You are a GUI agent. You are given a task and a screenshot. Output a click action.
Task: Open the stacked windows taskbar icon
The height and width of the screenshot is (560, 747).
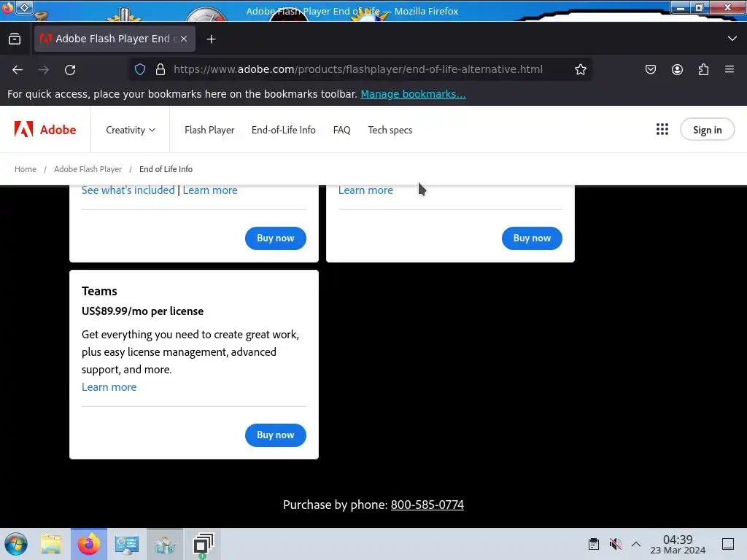[x=203, y=544]
